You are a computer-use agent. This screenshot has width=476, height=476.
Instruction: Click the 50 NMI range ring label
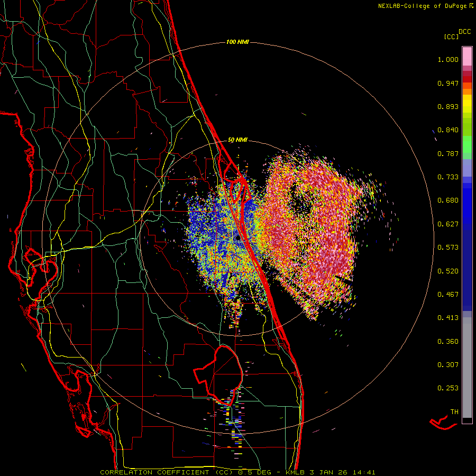coord(237,140)
